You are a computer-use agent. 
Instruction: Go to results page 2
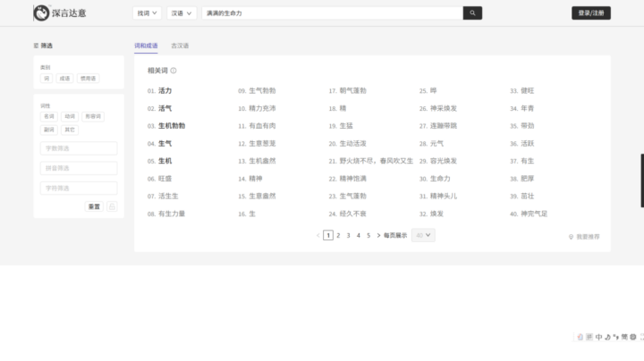click(338, 236)
